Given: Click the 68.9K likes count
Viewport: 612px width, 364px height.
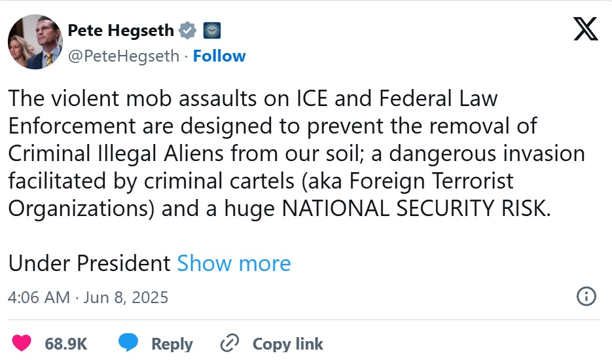Looking at the screenshot, I should pyautogui.click(x=65, y=344).
